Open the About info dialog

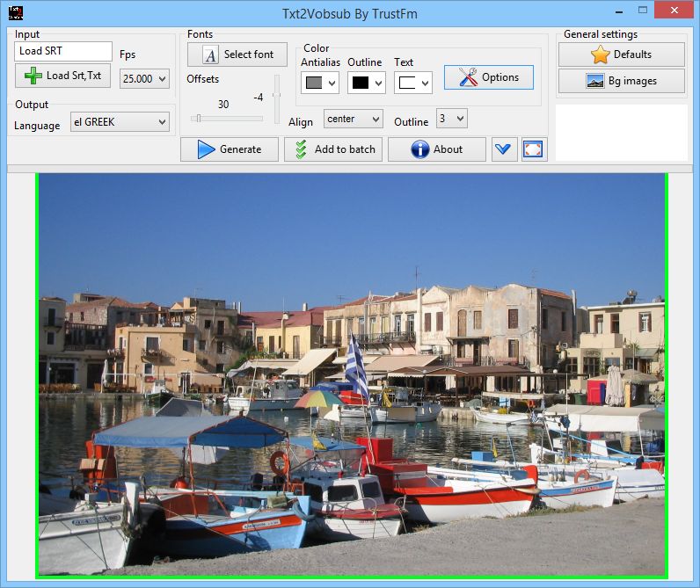pos(436,149)
